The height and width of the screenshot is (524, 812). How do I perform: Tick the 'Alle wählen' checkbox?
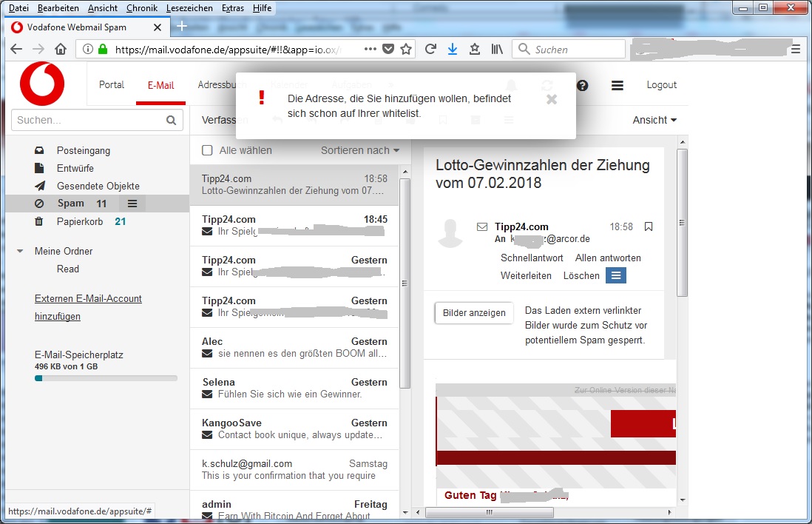(207, 150)
